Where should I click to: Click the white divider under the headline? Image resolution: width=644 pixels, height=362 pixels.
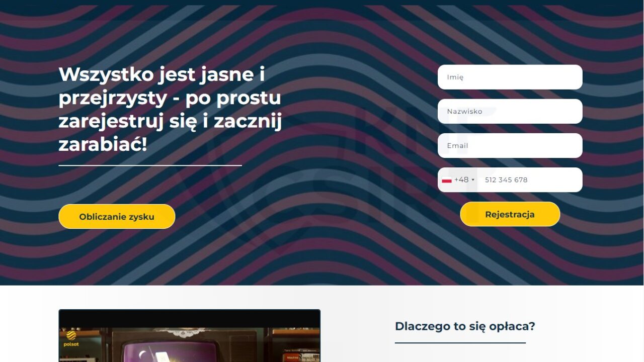[x=150, y=165]
